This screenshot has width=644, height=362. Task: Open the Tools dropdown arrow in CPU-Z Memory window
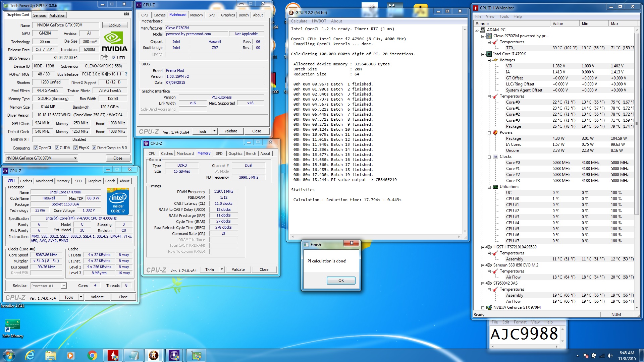[222, 269]
